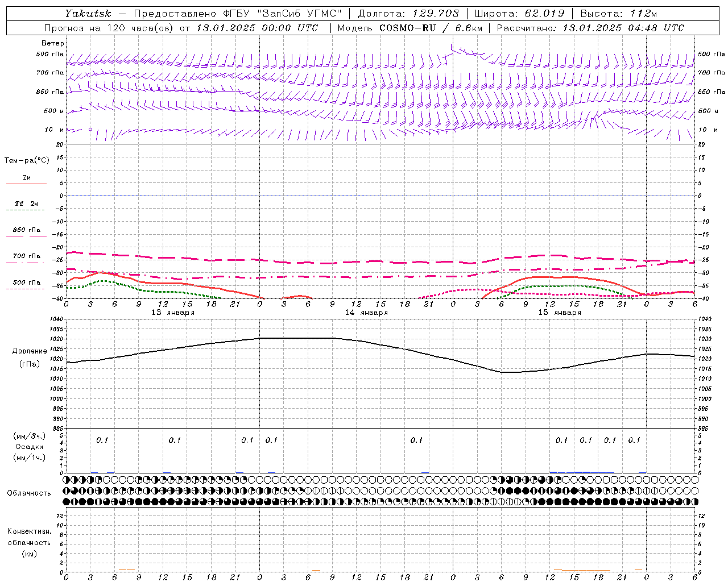This screenshot has height=582, width=728.
Task: Click the forecast start time 13.01.2025 00:00 UTC
Action: (x=257, y=28)
